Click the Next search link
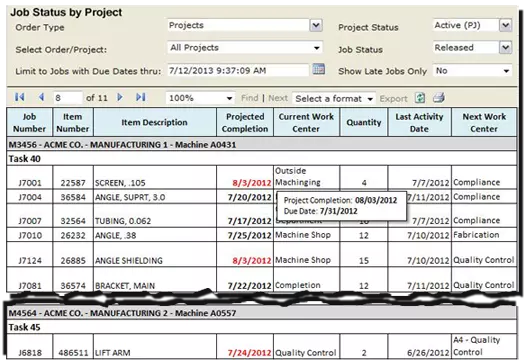This screenshot has width=526, height=360. (x=278, y=98)
